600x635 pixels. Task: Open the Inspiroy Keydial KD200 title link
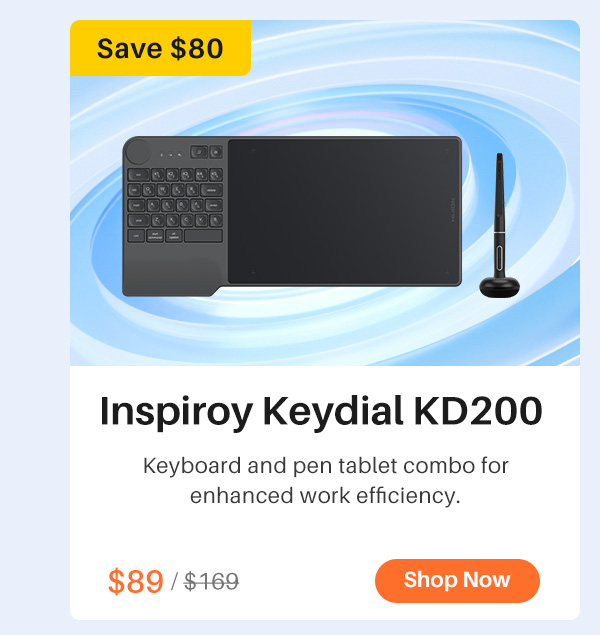coord(321,411)
